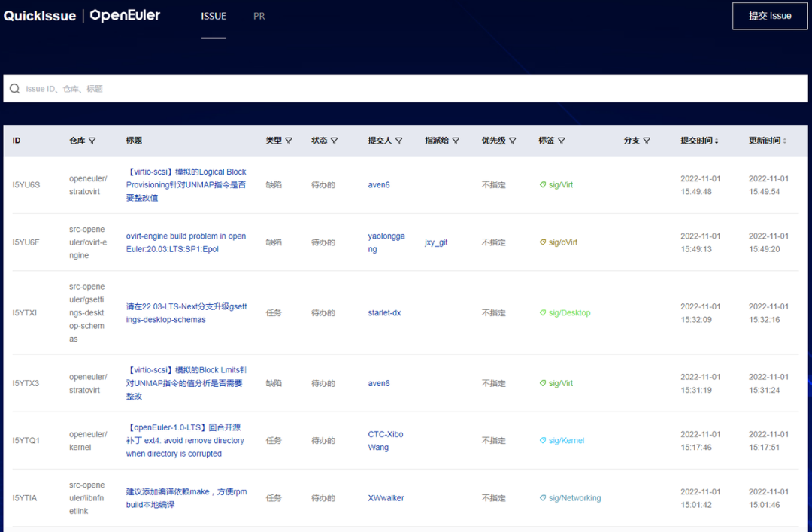This screenshot has height=532, width=812.
Task: Click 不指定 priority in I5YTQ1 row
Action: pos(493,441)
